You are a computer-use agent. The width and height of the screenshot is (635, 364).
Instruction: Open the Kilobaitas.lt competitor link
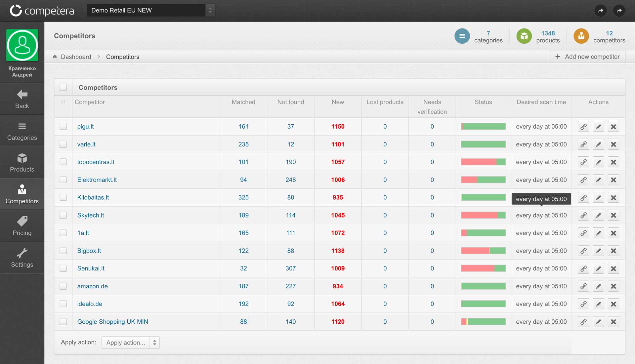tap(93, 197)
